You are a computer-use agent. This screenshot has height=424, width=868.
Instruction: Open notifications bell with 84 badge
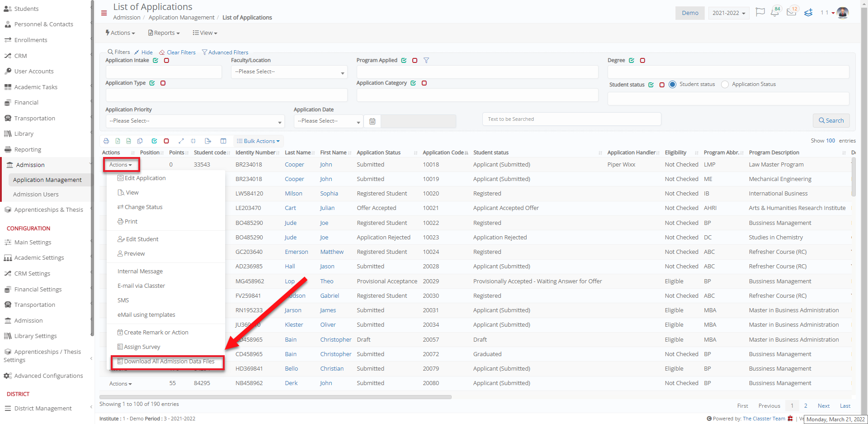click(775, 12)
